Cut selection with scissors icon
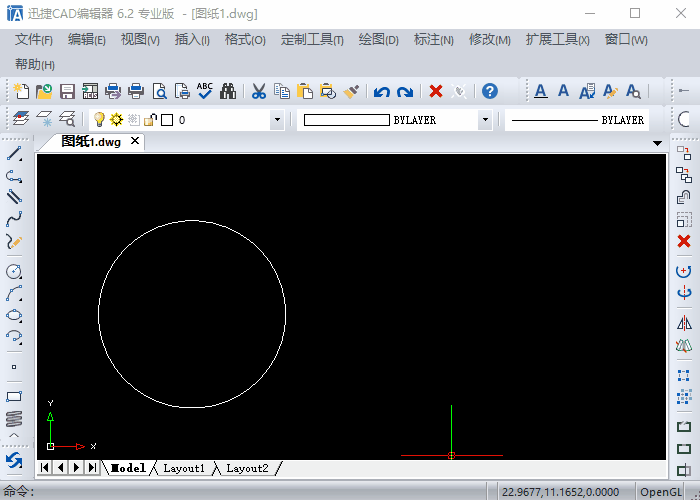This screenshot has height=500, width=700. [x=258, y=91]
